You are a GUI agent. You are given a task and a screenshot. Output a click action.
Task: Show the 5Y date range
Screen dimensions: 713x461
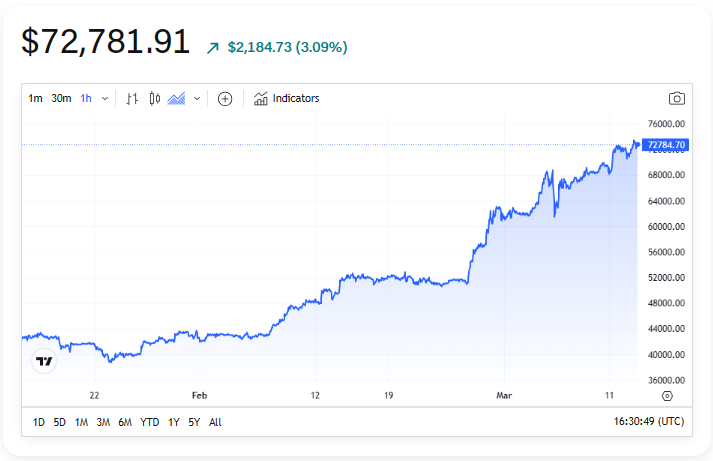pos(194,422)
